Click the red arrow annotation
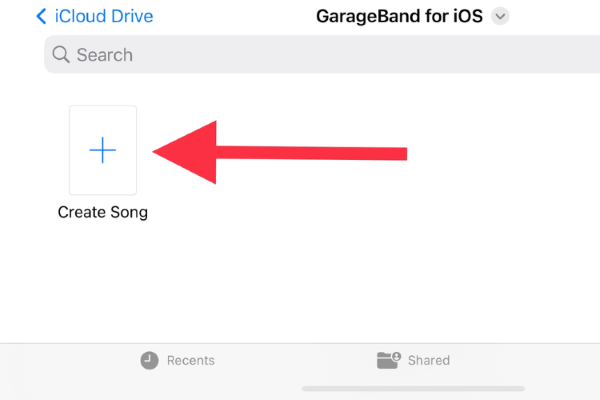Screen dimensions: 600x400 (x=280, y=152)
